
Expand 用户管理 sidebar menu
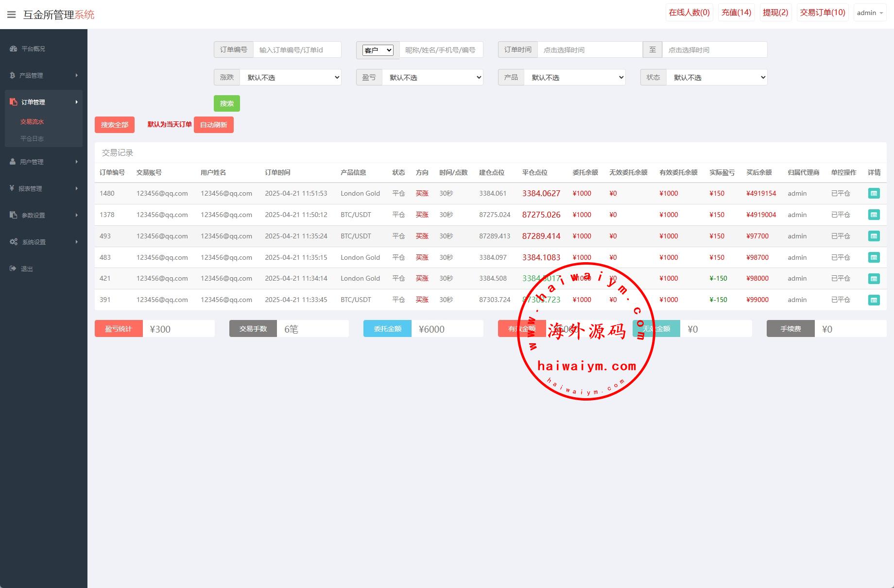coord(44,162)
